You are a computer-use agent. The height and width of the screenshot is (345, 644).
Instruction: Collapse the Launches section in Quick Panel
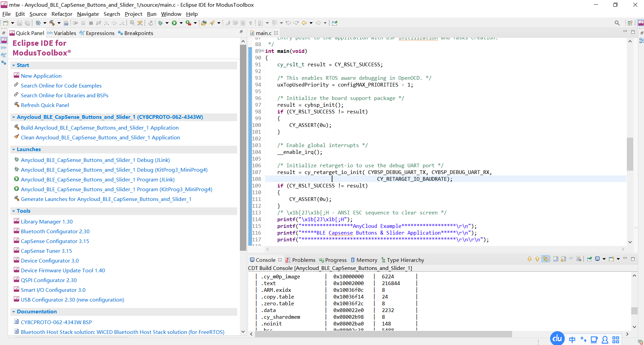13,149
